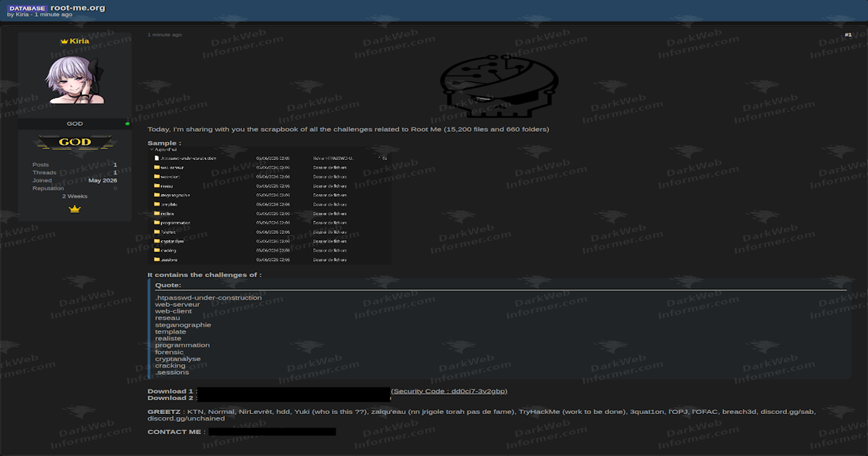This screenshot has width=868, height=456.
Task: Select 'forensic' in the quote list
Action: [x=169, y=352]
